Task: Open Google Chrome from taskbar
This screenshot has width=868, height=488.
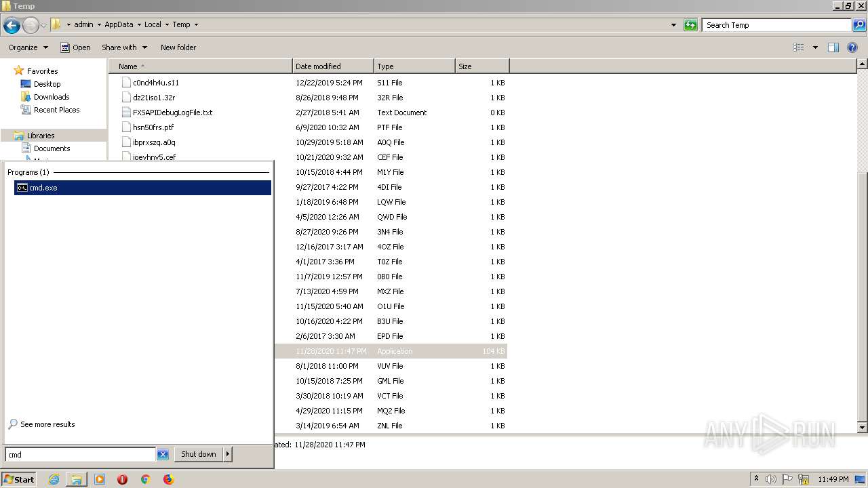Action: coord(145,479)
